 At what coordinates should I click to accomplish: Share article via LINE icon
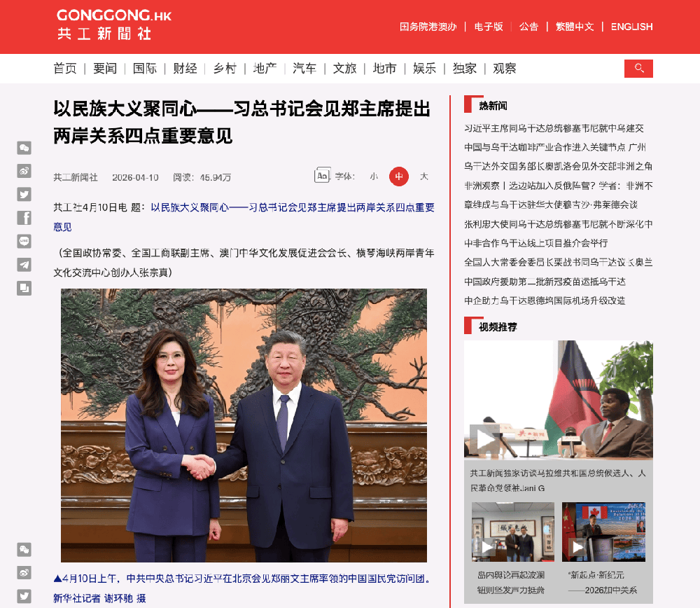[24, 241]
